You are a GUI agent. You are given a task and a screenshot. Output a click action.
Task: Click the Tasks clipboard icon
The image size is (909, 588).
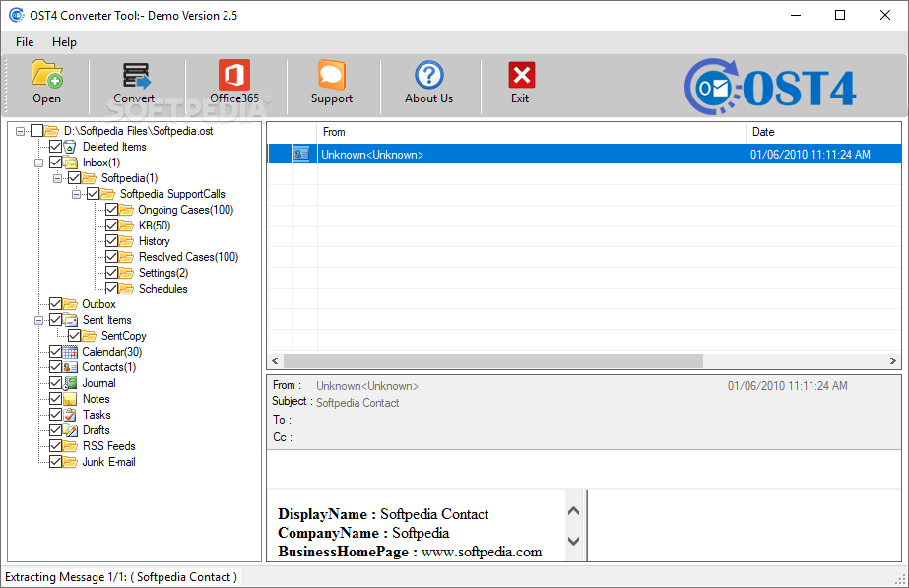(70, 414)
